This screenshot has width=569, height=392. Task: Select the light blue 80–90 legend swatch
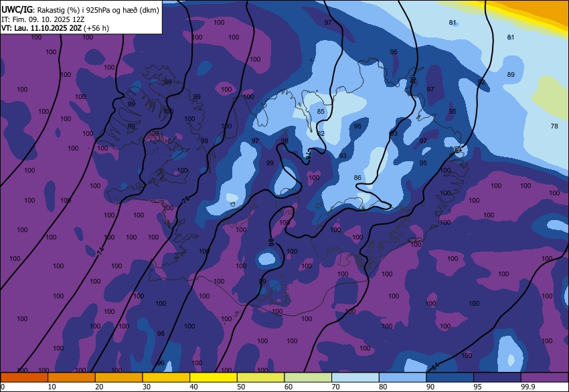point(402,377)
